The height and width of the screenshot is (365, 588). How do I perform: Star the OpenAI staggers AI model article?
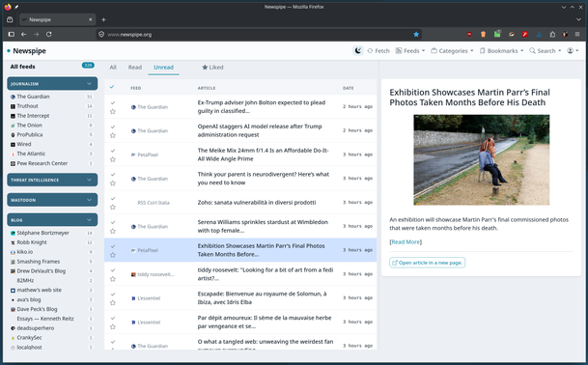tap(113, 135)
